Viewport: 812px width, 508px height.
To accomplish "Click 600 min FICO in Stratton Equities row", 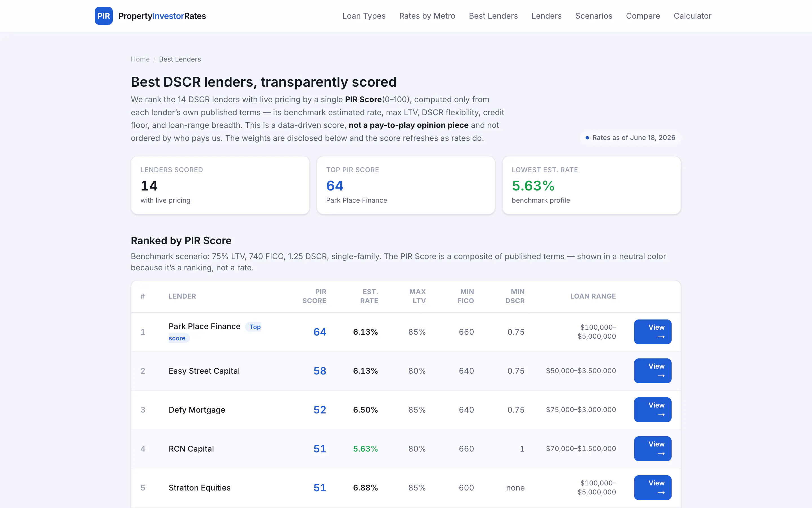I will pos(466,487).
